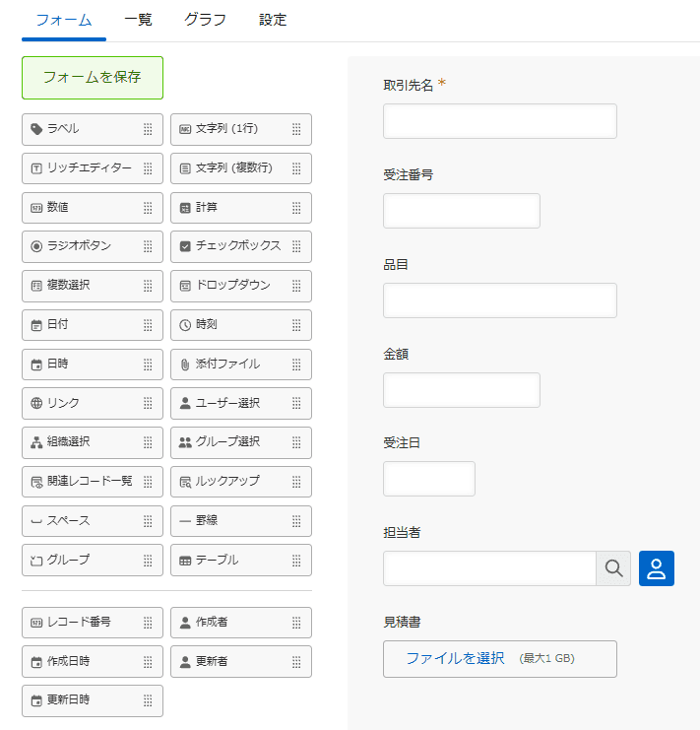Image resolution: width=700 pixels, height=730 pixels.
Task: Select the ルックアップ search icon
Action: click(x=185, y=482)
